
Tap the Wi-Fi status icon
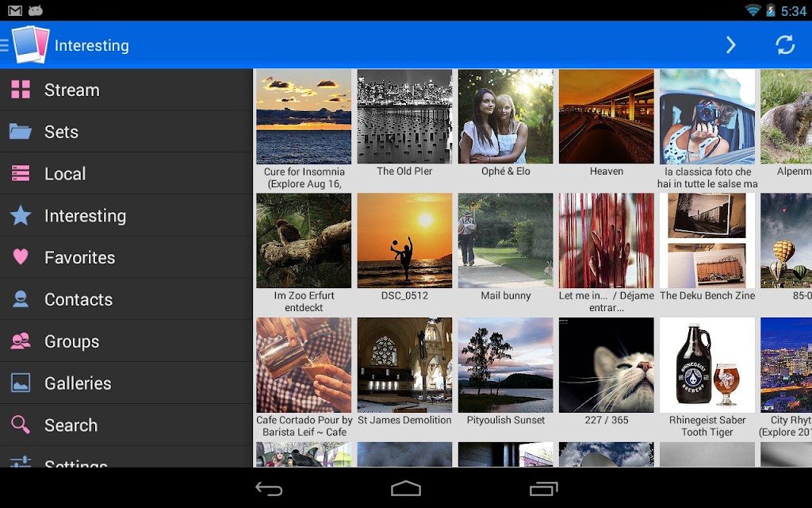coord(753,10)
